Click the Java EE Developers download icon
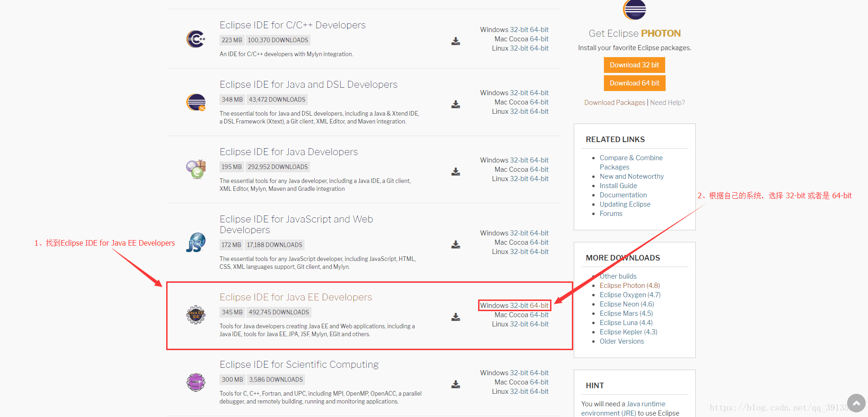Viewport: 868px width, 417px height. coord(456,317)
